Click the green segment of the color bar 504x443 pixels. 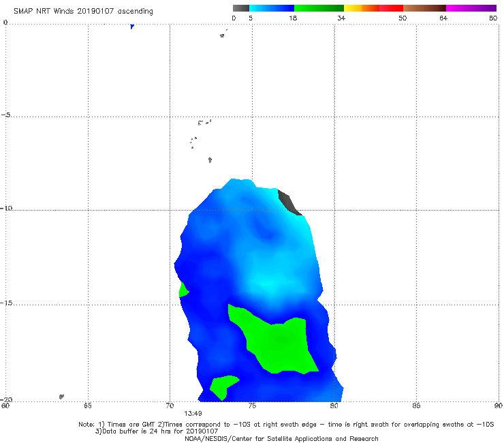click(319, 8)
